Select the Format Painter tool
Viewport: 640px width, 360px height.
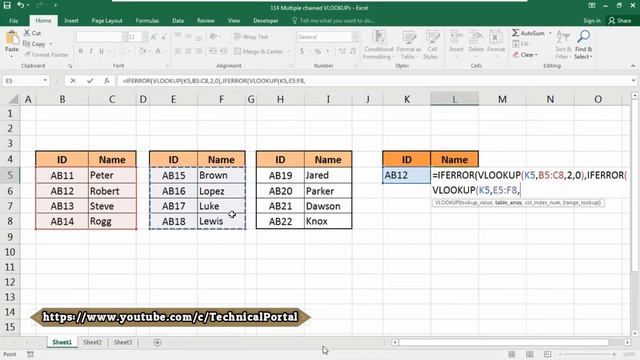coord(46,54)
